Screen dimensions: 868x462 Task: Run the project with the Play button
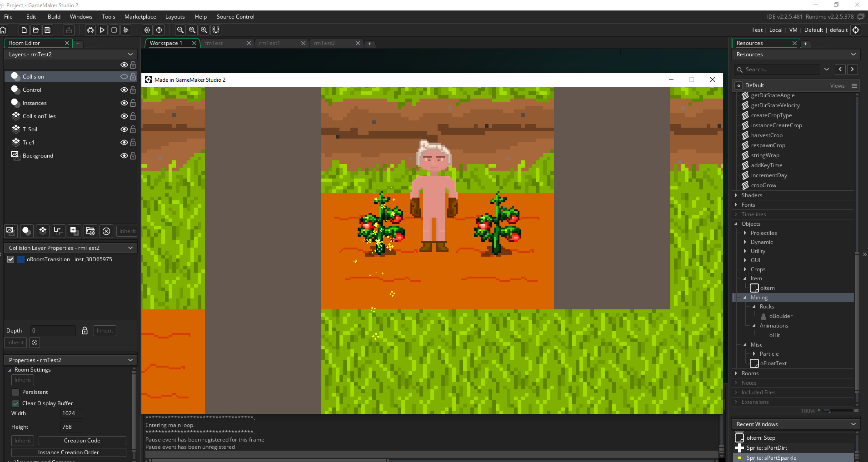[x=102, y=30]
